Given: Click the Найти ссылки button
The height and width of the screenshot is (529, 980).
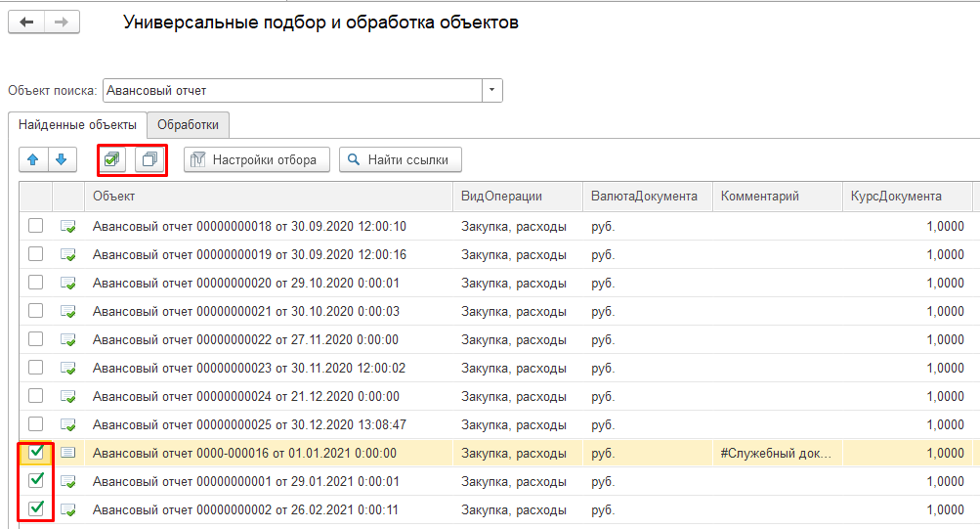Looking at the screenshot, I should pyautogui.click(x=401, y=159).
